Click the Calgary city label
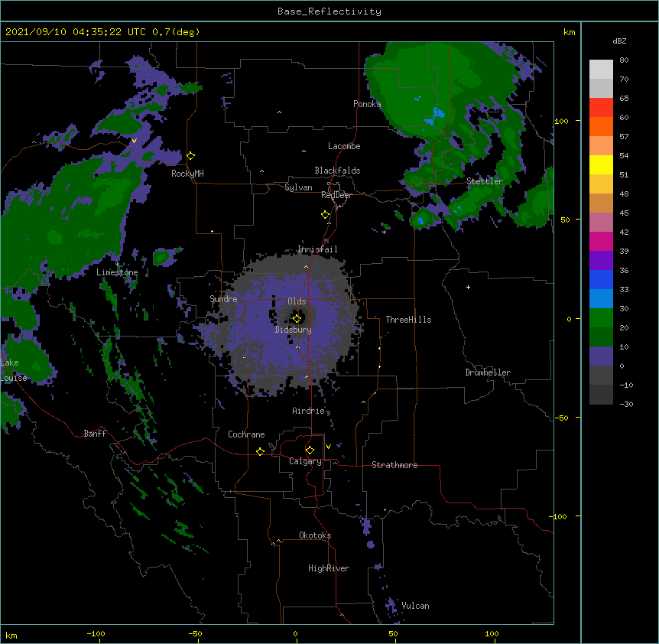This screenshot has height=644, width=659. [x=305, y=461]
